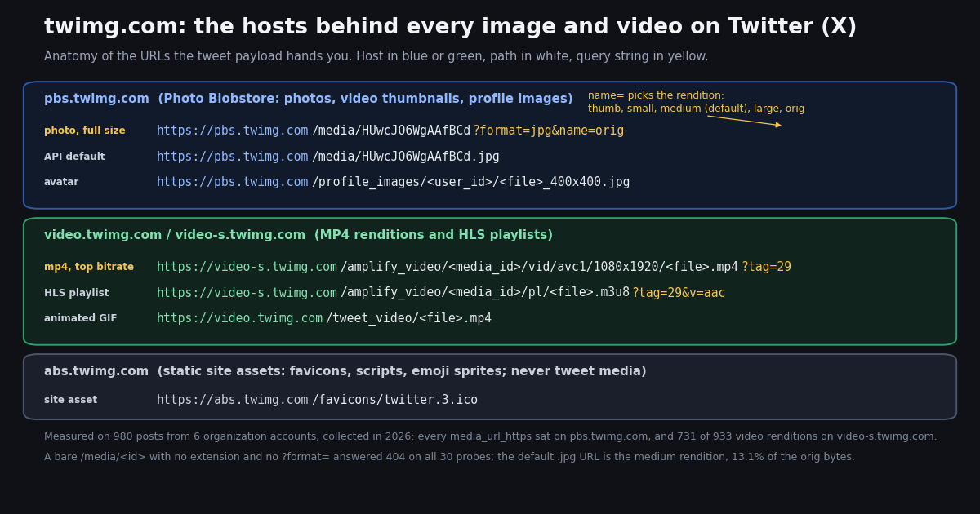Click the path '/favicons/twitter.3.ico'
The image size is (980, 514).
click(394, 400)
